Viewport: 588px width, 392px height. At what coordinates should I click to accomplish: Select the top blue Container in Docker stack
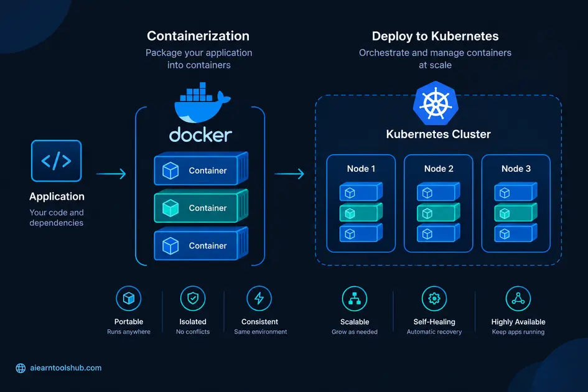coord(201,169)
